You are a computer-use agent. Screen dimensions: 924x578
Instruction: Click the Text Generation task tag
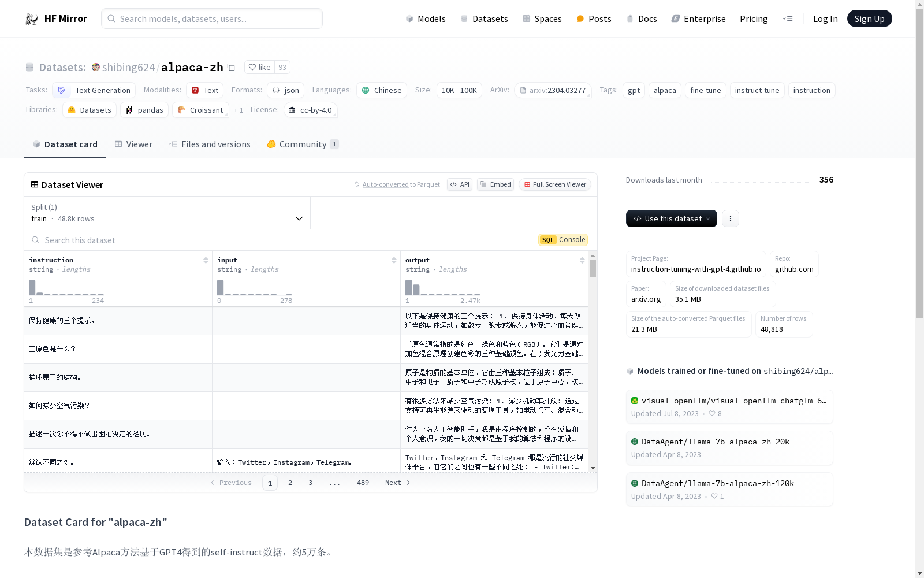tap(94, 90)
